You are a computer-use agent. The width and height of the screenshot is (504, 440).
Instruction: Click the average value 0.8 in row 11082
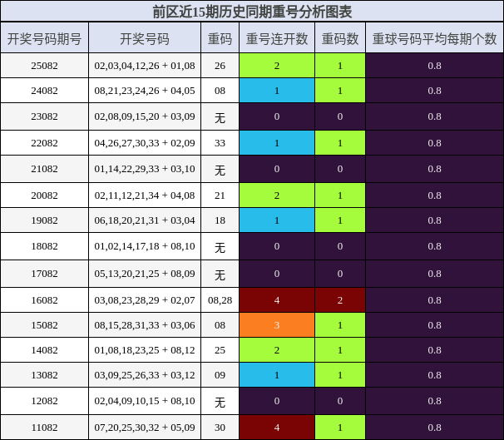435,428
